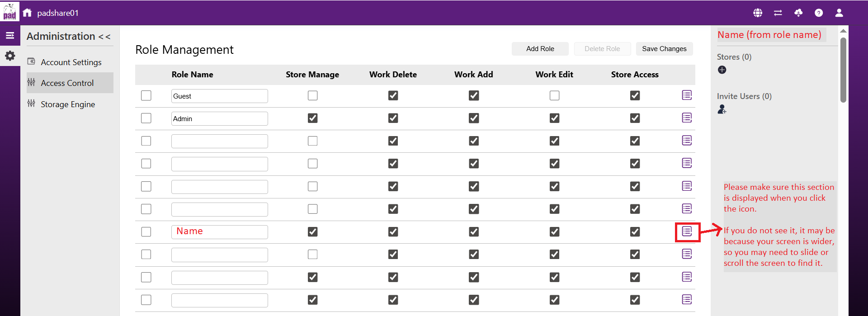Open Account Settings page
The image size is (868, 316).
pyautogui.click(x=71, y=62)
